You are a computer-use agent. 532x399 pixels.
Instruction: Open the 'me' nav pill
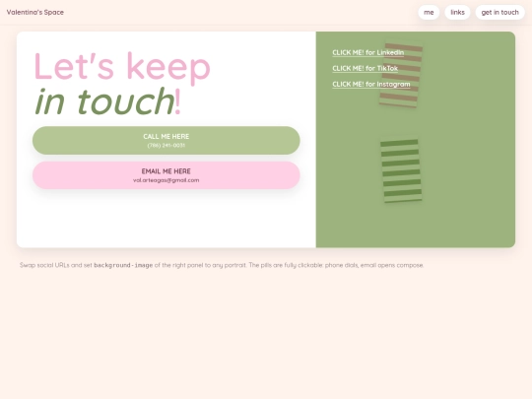tap(429, 12)
